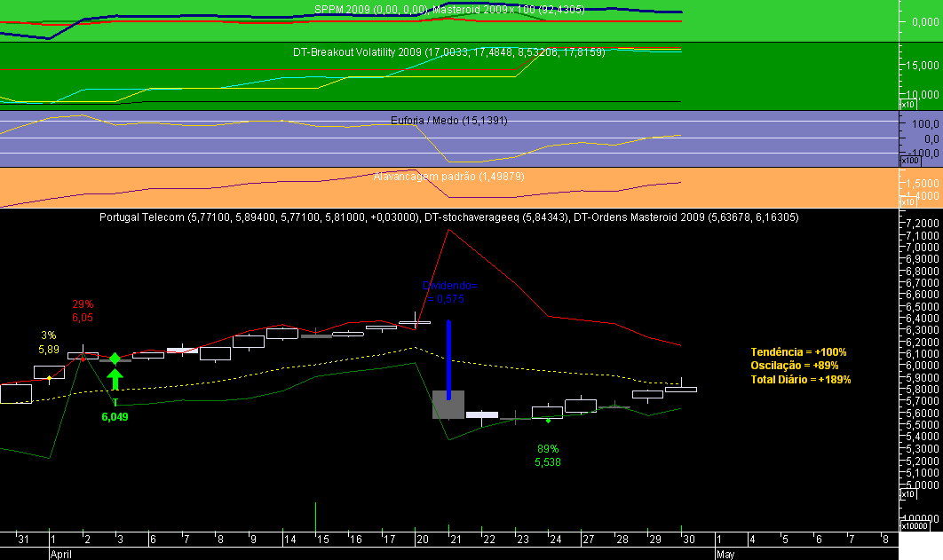The image size is (943, 560).
Task: Click the May 4 date label
Action: pyautogui.click(x=752, y=540)
